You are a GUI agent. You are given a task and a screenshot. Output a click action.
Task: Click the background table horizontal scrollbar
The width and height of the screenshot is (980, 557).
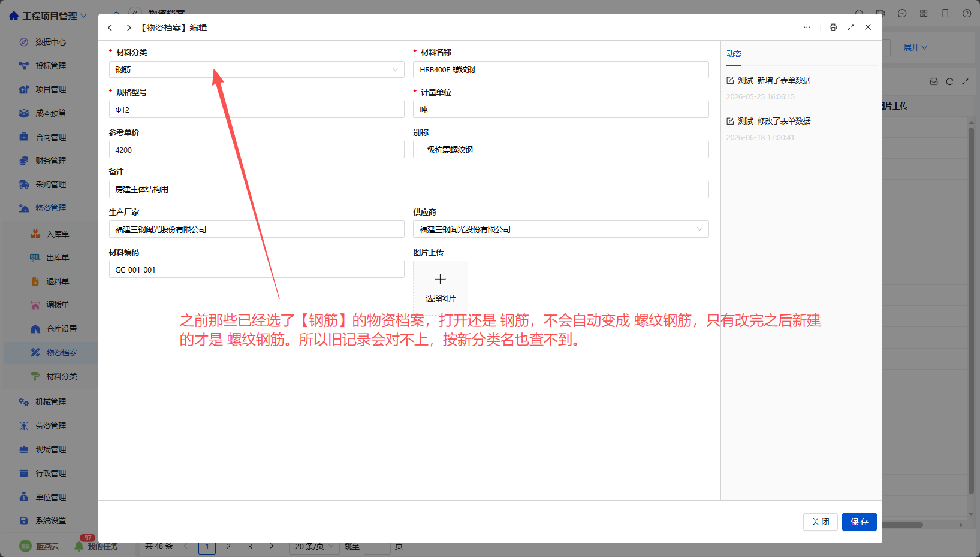[x=902, y=525]
